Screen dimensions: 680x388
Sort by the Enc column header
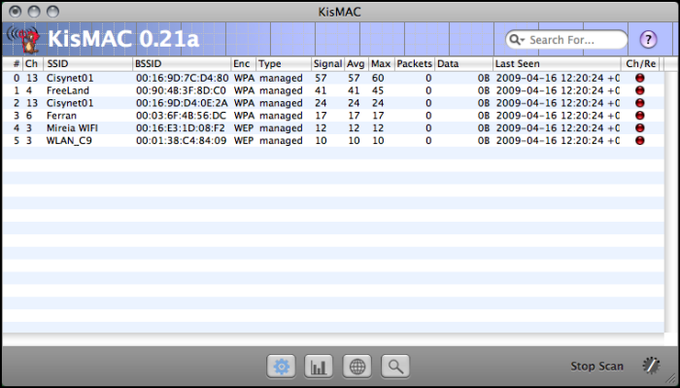pos(243,64)
